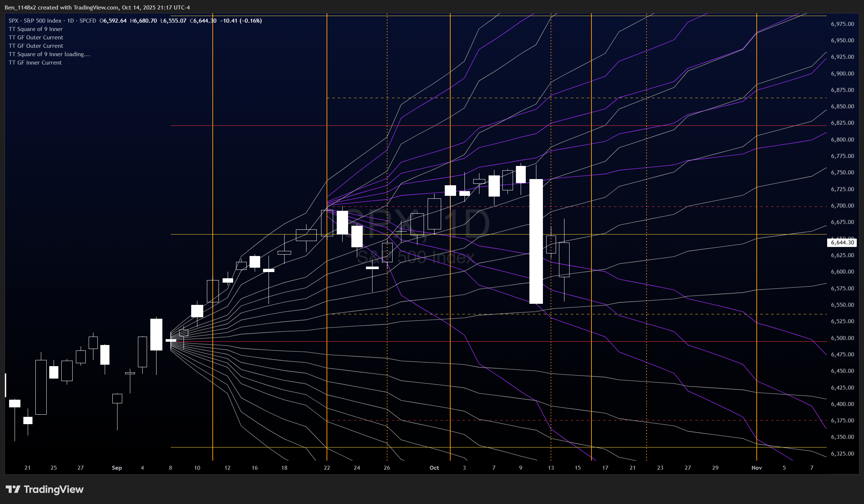Select the TT GF Inner Current indicator label
This screenshot has width=864, height=504.
[x=35, y=63]
